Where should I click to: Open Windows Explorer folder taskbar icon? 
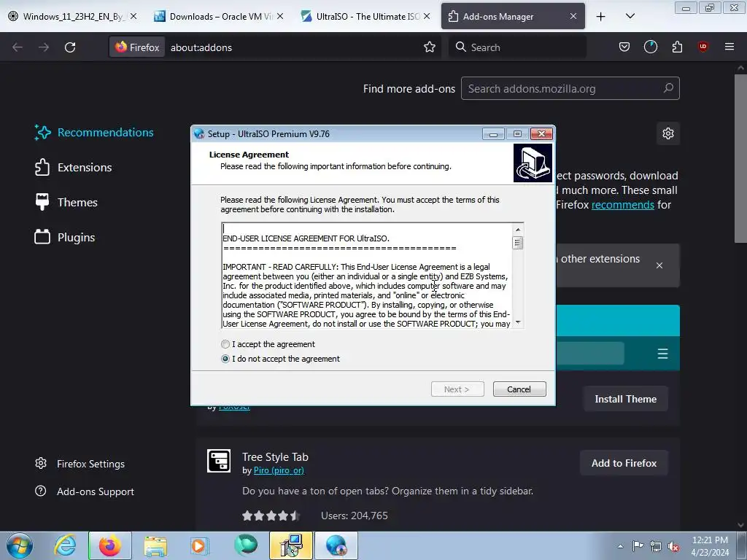tap(155, 545)
